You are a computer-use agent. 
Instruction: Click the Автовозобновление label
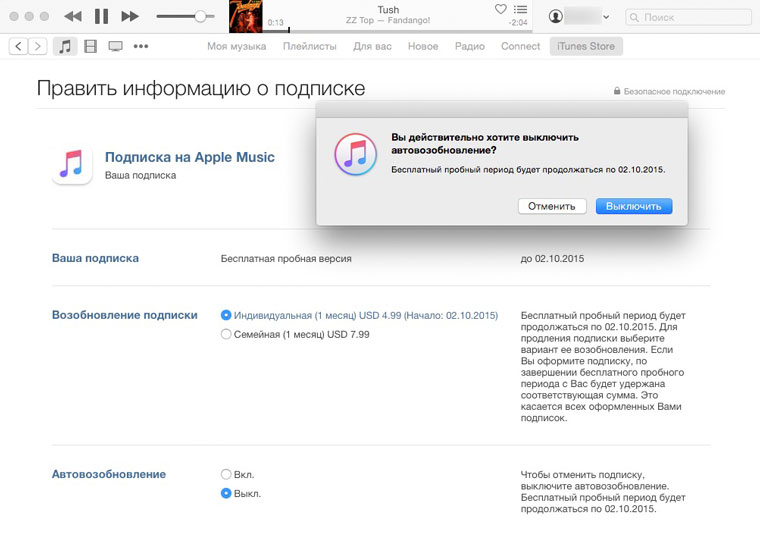(109, 474)
